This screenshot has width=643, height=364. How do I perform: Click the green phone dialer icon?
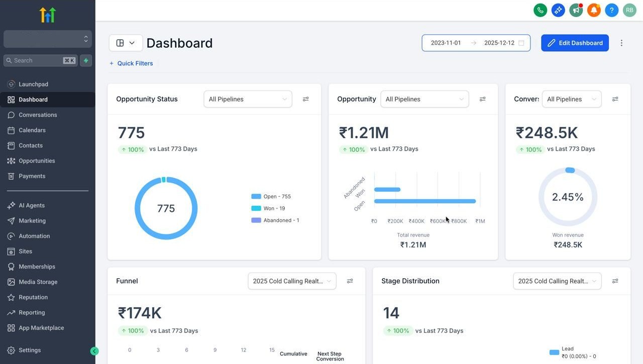pyautogui.click(x=540, y=10)
